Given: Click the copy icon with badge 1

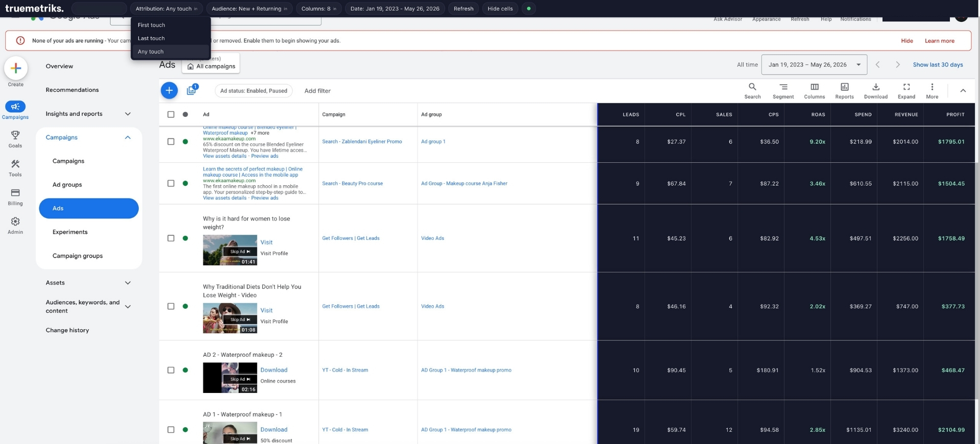Looking at the screenshot, I should 192,90.
